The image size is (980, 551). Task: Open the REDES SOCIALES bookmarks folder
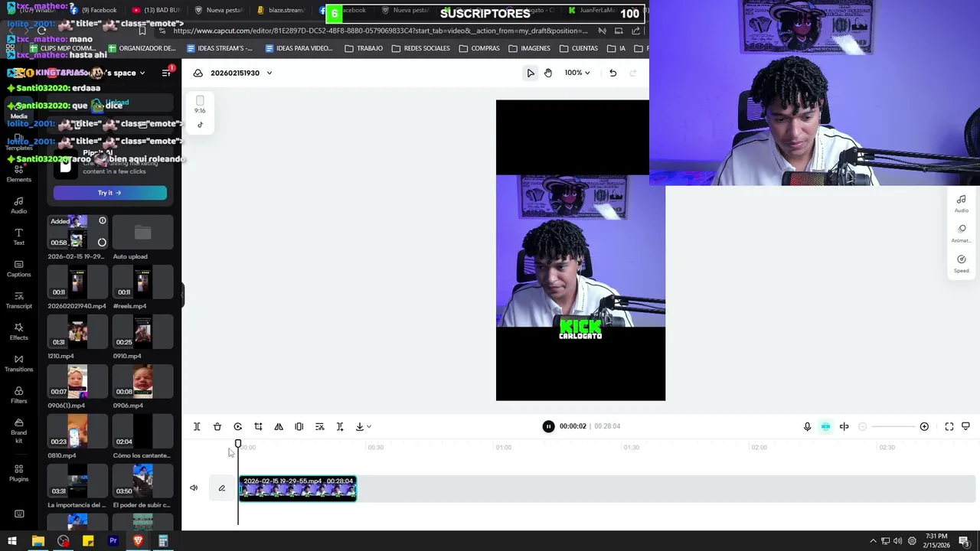(420, 48)
